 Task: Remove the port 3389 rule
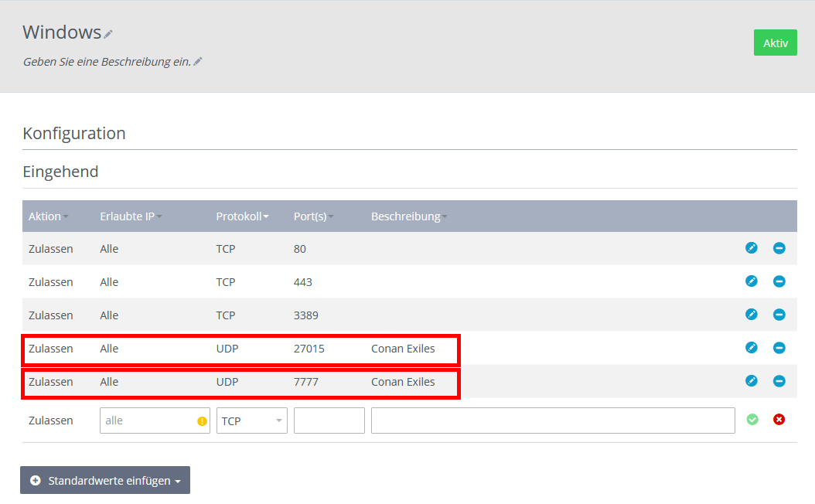coord(779,315)
